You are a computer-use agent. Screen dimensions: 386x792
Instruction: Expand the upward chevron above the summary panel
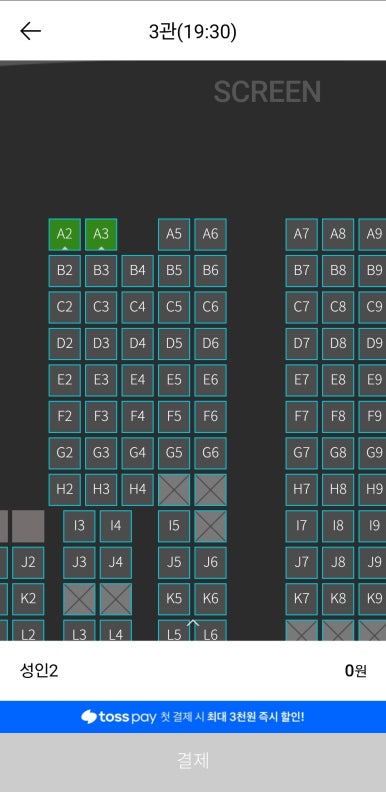click(x=193, y=624)
